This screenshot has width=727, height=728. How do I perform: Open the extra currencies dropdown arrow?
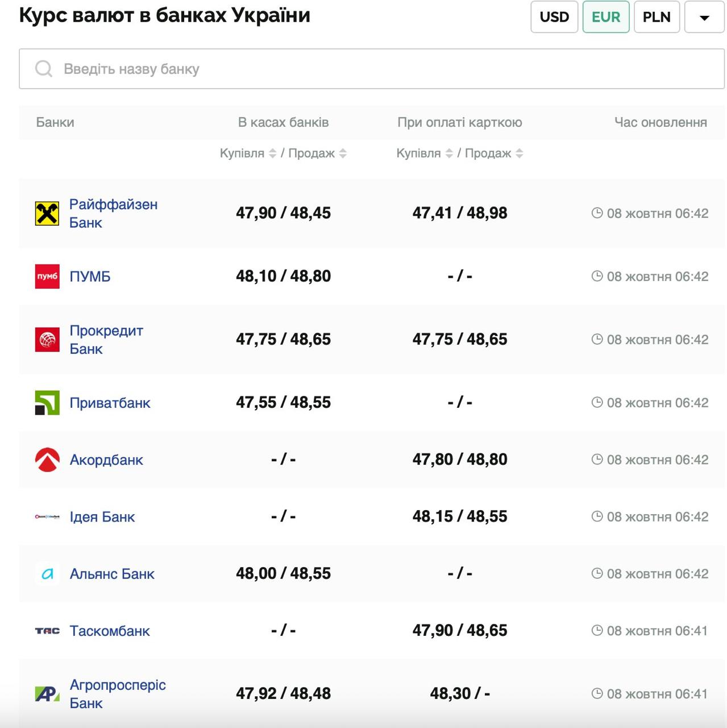coord(705,17)
